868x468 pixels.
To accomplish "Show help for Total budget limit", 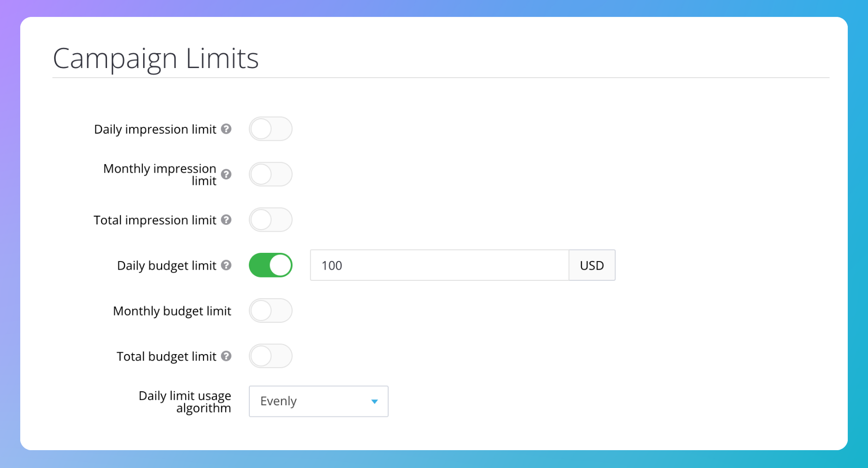I will pos(226,356).
